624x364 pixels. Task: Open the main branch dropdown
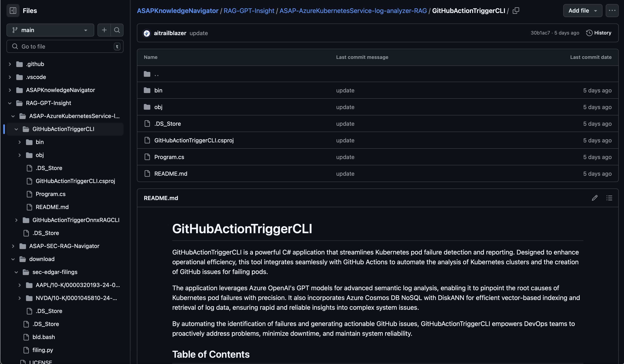click(x=50, y=30)
